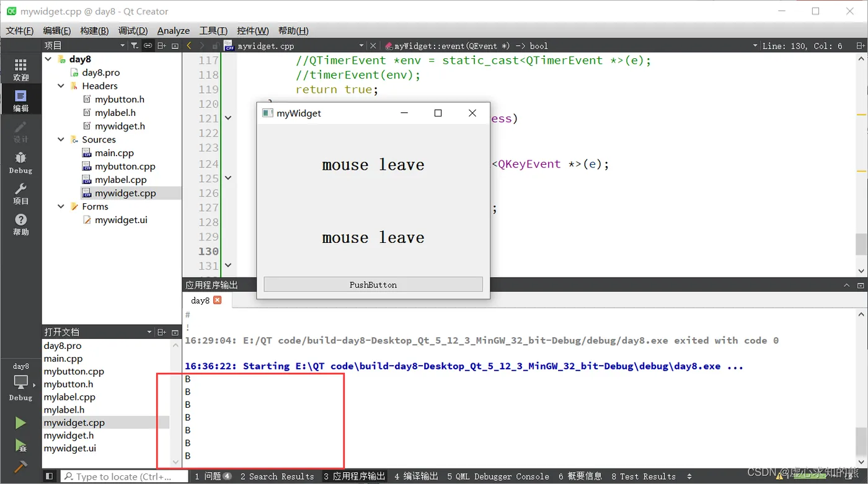Open 3 应用程序输出 pane
The width and height of the screenshot is (868, 484).
(355, 476)
